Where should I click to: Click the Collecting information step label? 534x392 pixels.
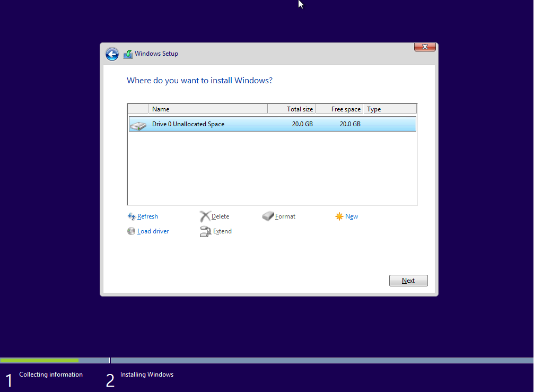click(x=51, y=374)
